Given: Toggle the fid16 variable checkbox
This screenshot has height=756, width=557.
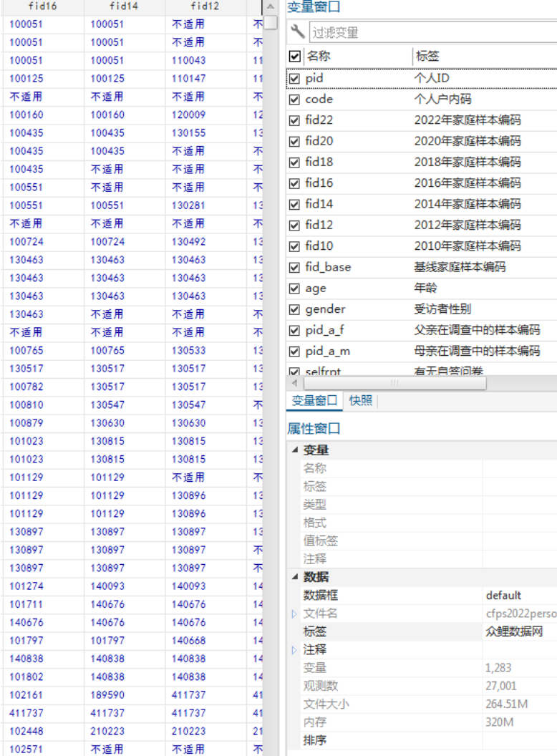Looking at the screenshot, I should 294,184.
